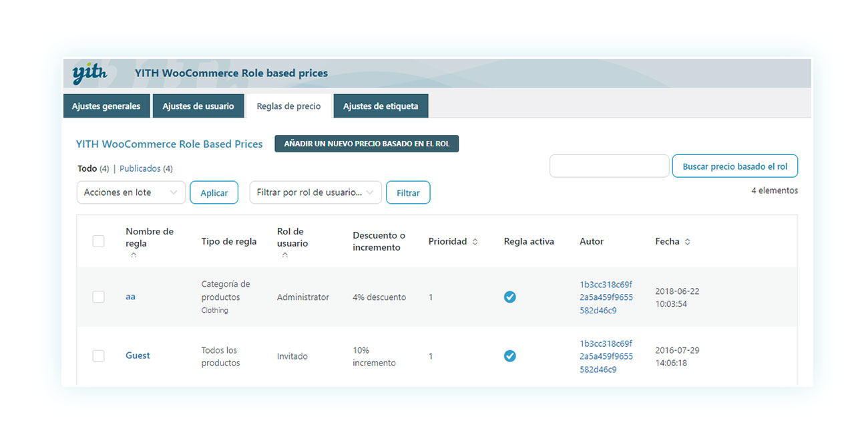Click the Fecha column header
Image resolution: width=868 pixels, height=443 pixels.
click(667, 241)
